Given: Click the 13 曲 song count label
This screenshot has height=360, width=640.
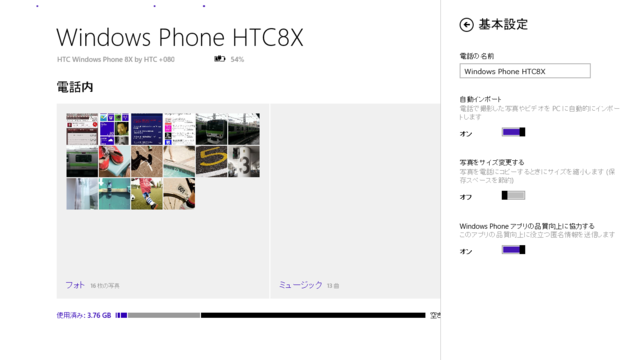Looking at the screenshot, I should 333,286.
